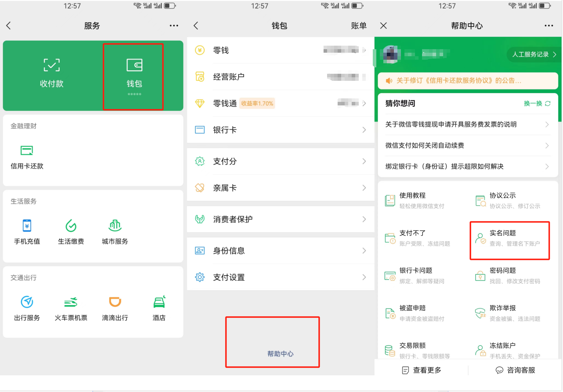
Task: Open 欺诈举报 help topic
Action: tap(508, 313)
